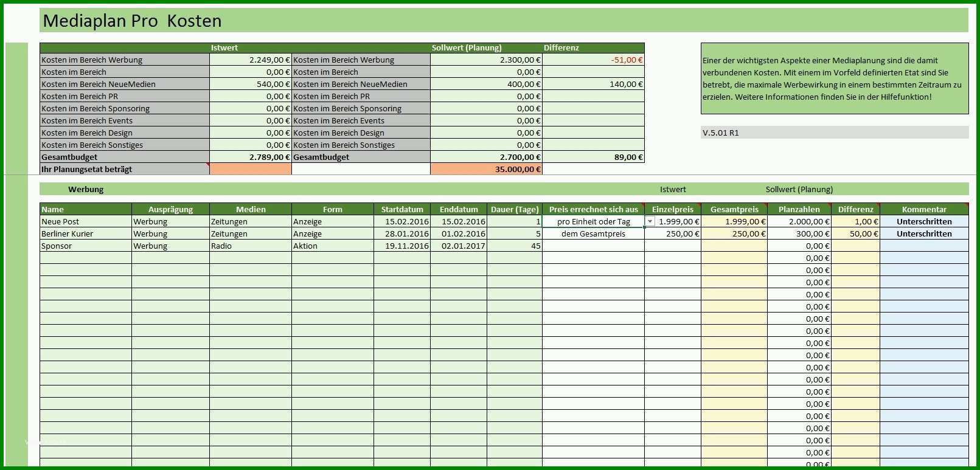Image resolution: width=980 pixels, height=470 pixels.
Task: Click the duration cell showing 45
Action: [515, 246]
